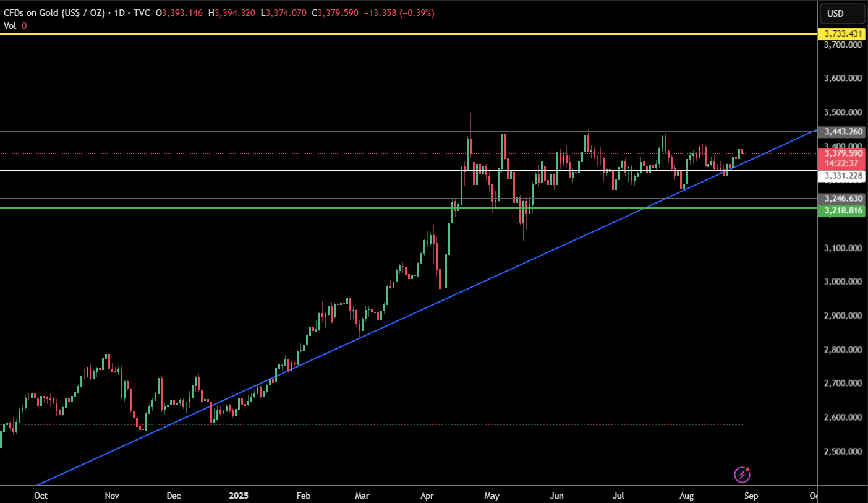Select the Vol indicator legend

pyautogui.click(x=15, y=26)
